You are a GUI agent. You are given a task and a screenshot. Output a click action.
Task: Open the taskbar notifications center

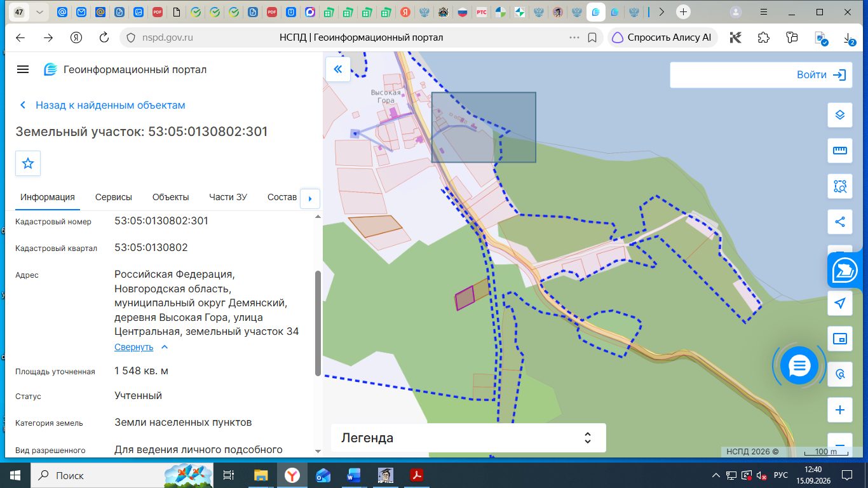coord(848,475)
